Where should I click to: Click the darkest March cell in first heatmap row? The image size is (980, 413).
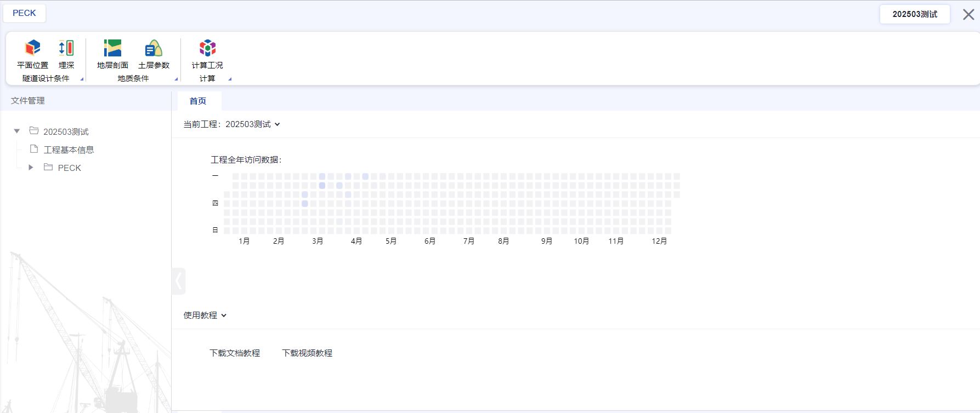pos(322,176)
